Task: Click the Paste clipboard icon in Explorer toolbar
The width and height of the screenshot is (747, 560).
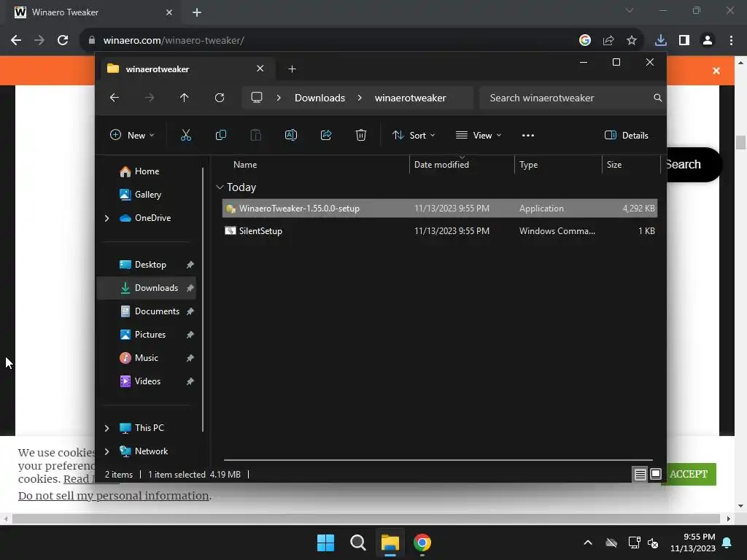Action: [256, 135]
